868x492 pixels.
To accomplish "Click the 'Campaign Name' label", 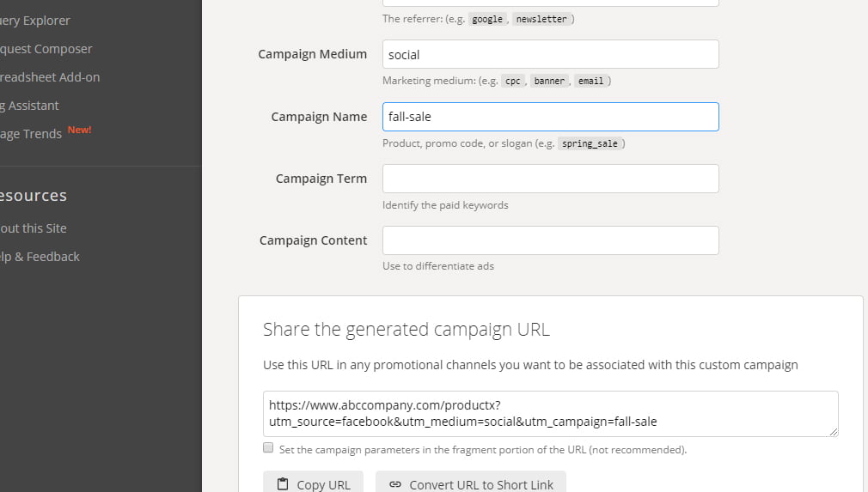I will click(x=319, y=117).
